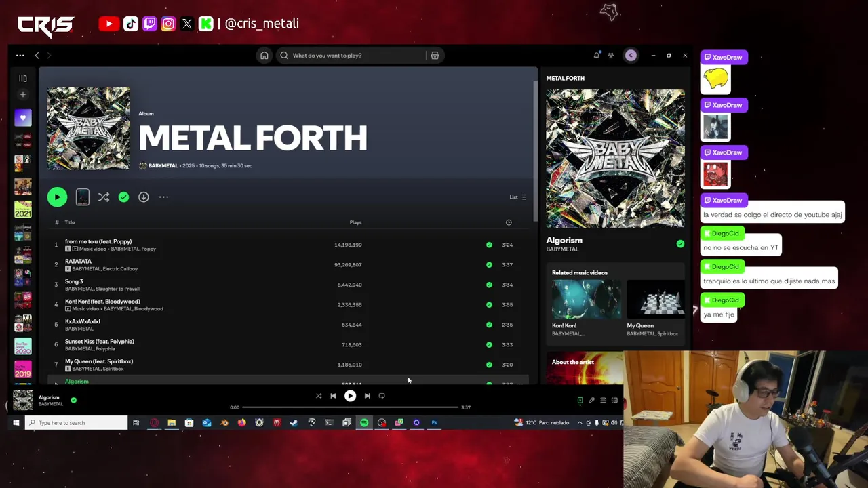This screenshot has height=488, width=868.
Task: Open the notifications bell in Spotify
Action: [x=597, y=56]
